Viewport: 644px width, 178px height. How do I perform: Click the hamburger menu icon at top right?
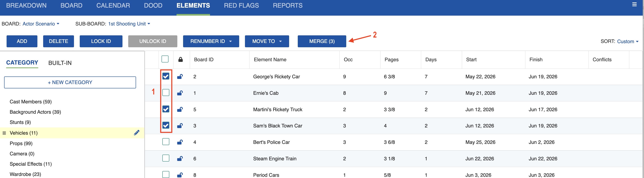click(x=634, y=5)
